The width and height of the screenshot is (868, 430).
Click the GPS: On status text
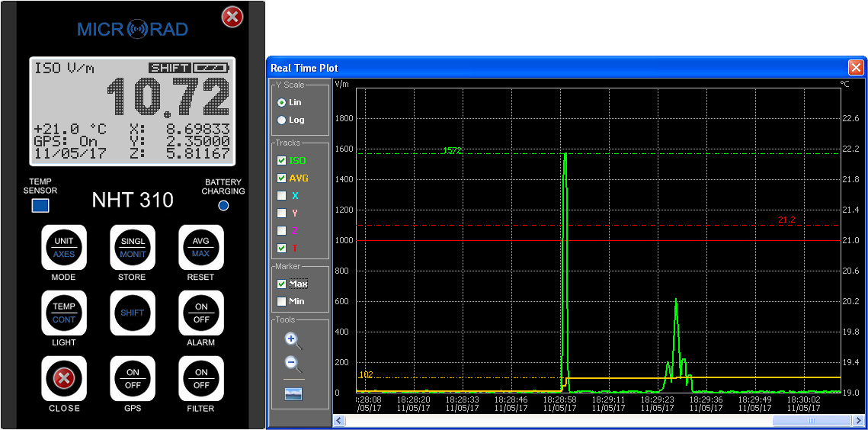point(66,141)
